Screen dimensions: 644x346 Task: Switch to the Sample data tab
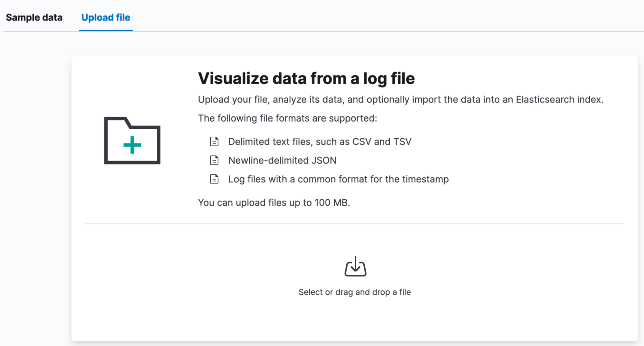tap(34, 17)
